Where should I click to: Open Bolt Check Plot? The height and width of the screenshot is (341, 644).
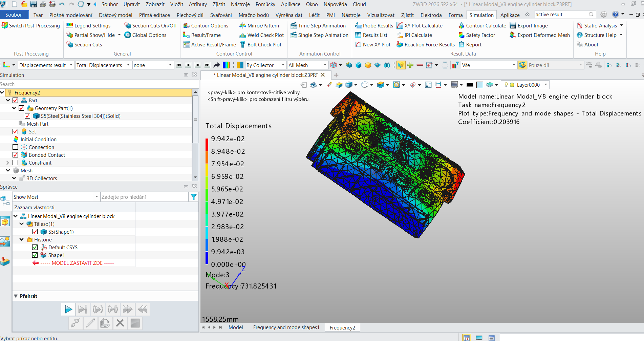click(260, 44)
